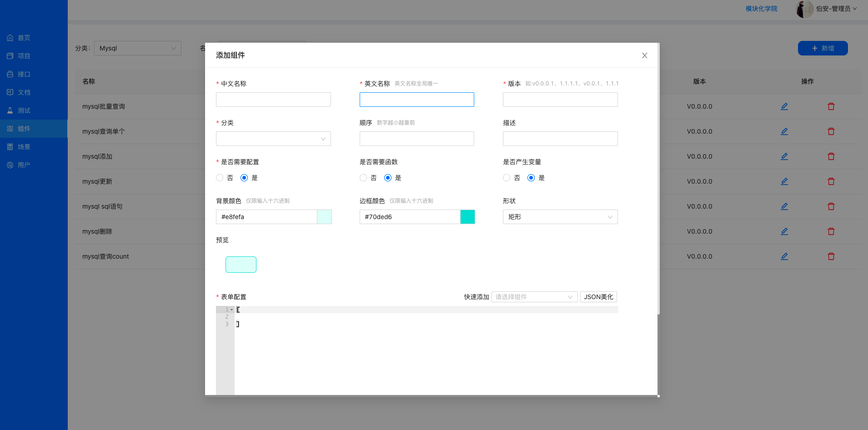Click the #70ded6 border color input
The image size is (868, 430).
click(x=410, y=217)
